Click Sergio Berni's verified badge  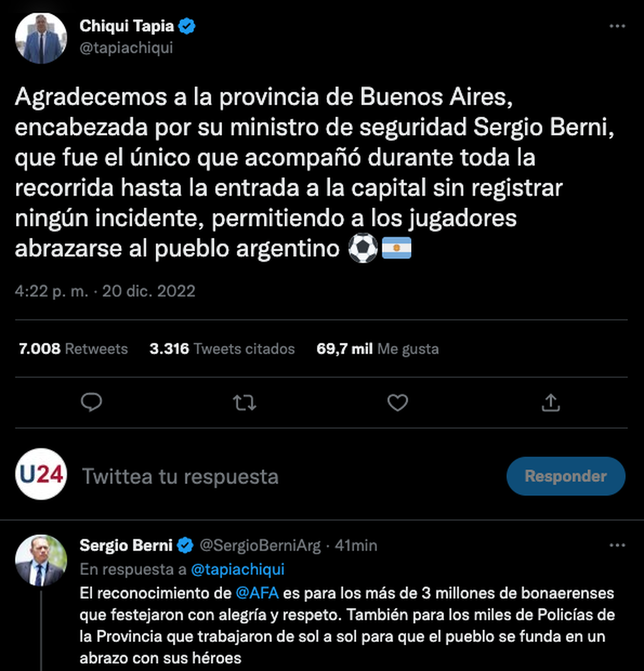click(x=185, y=546)
